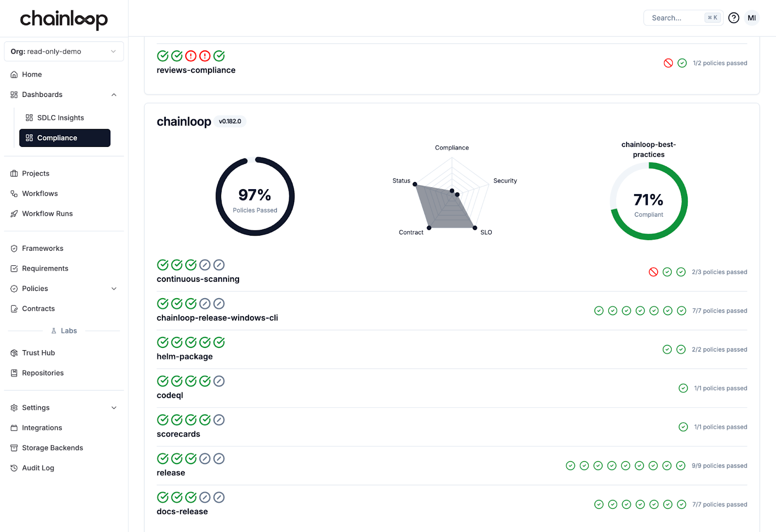Click the chainloop project title
Image resolution: width=776 pixels, height=532 pixels.
point(184,122)
